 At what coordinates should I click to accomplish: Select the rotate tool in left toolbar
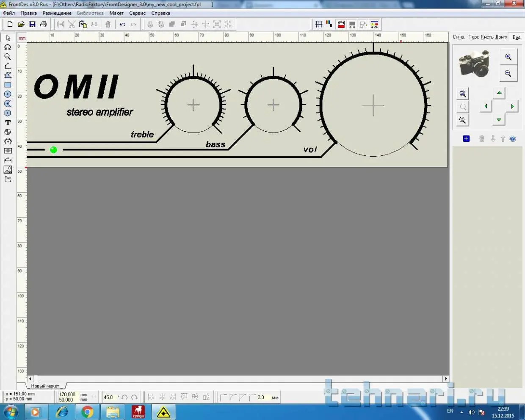[x=8, y=47]
